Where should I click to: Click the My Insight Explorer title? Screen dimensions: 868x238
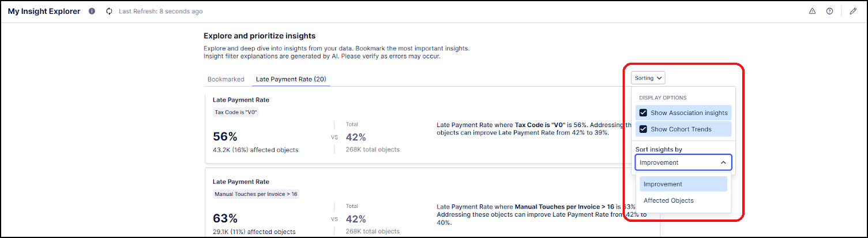(44, 11)
